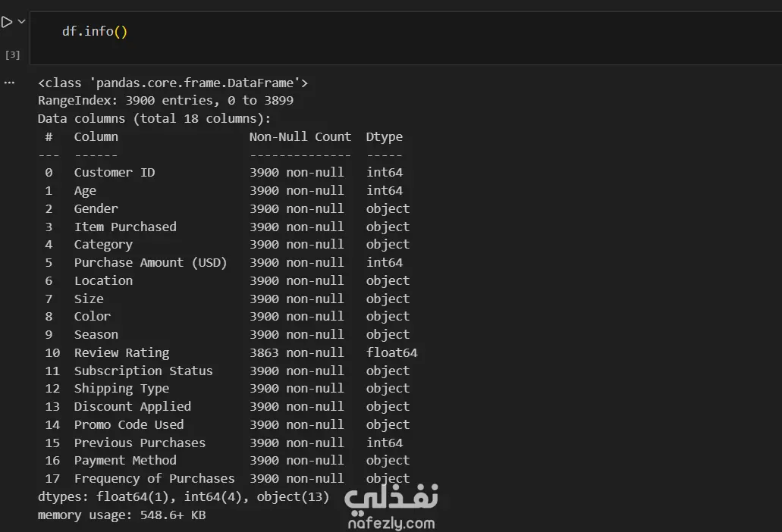Click the dtypes summary line
Image resolution: width=782 pixels, height=532 pixels.
tap(184, 497)
